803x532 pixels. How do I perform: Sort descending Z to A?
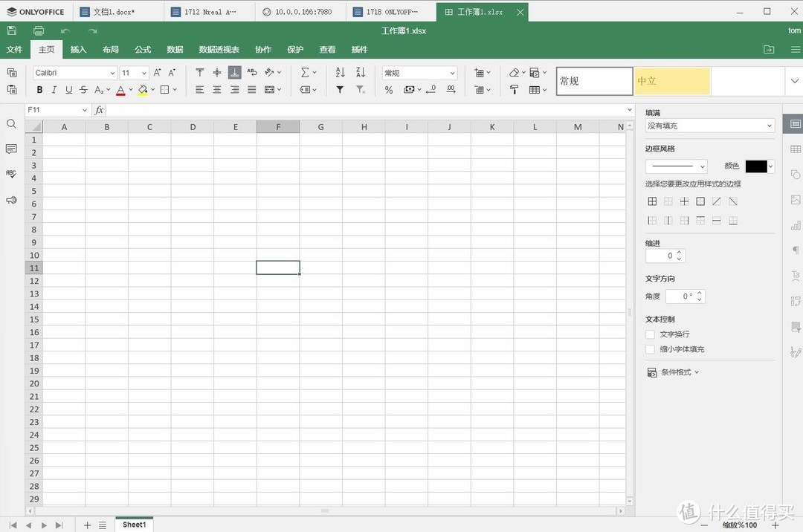tap(361, 73)
